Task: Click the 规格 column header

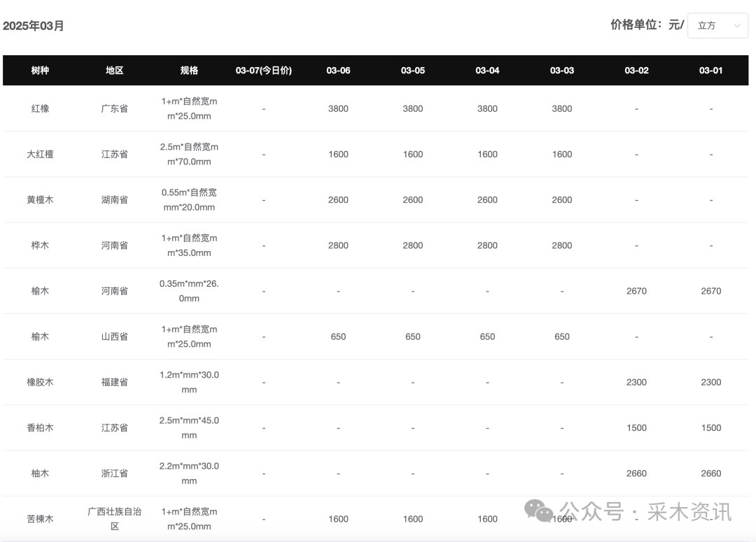Action: tap(189, 71)
